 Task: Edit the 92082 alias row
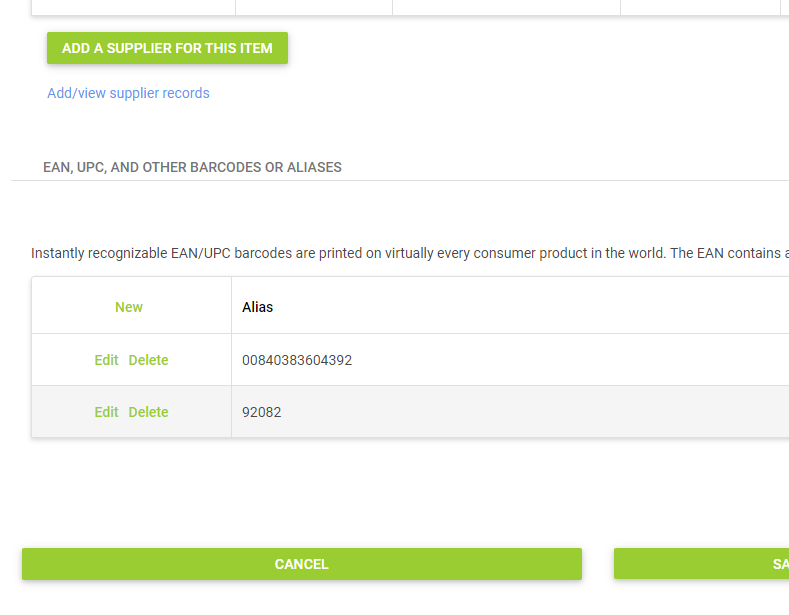(106, 412)
